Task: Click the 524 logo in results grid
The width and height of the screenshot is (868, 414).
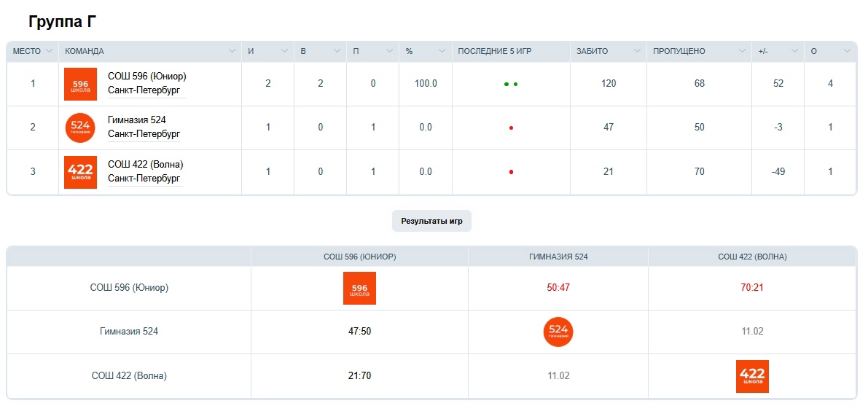Action: (x=558, y=332)
